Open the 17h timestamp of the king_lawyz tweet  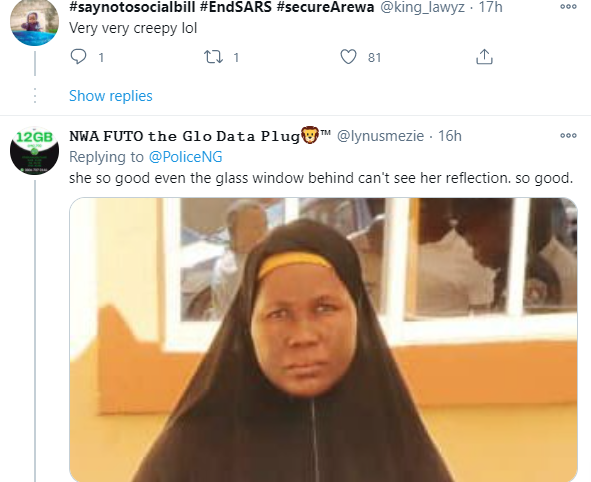[490, 7]
